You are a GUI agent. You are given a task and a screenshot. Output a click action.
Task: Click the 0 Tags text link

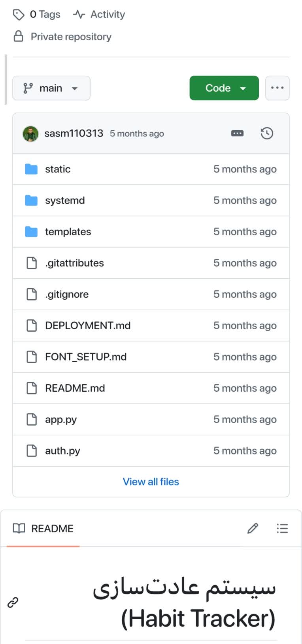tap(45, 15)
